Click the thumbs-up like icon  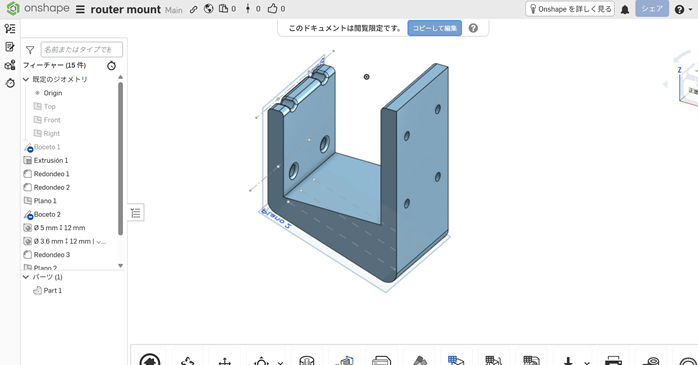[272, 8]
